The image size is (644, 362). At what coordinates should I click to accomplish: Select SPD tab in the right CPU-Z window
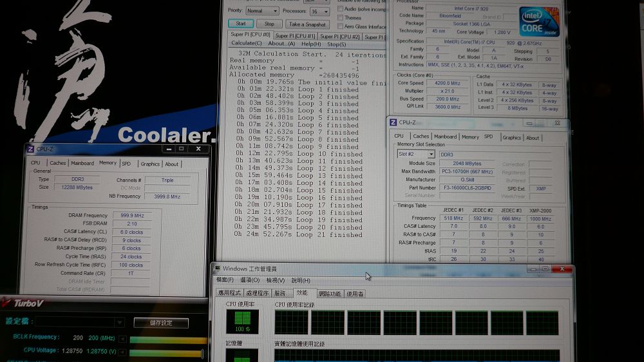[x=488, y=137]
